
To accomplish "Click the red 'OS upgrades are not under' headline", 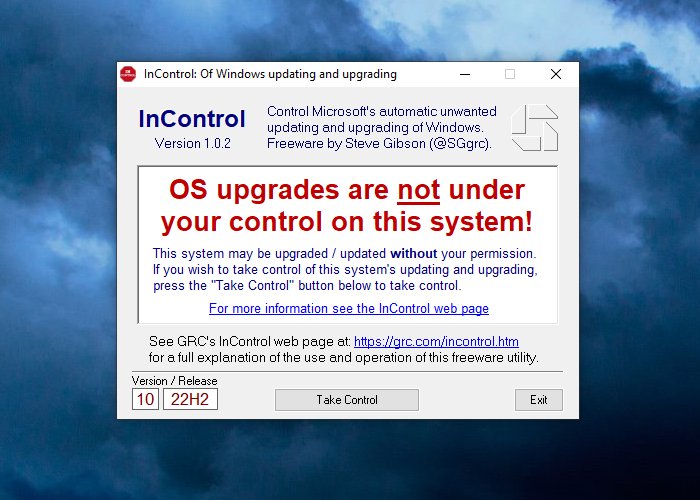I will pyautogui.click(x=347, y=190).
